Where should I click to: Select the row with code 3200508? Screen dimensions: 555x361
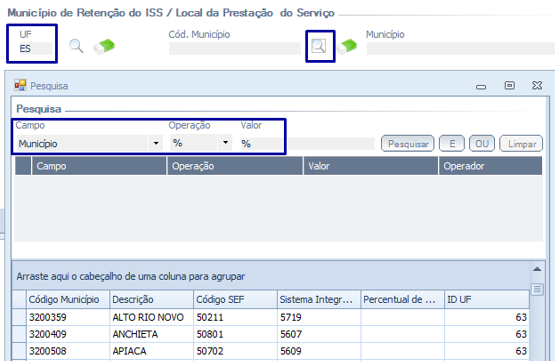pyautogui.click(x=68, y=351)
